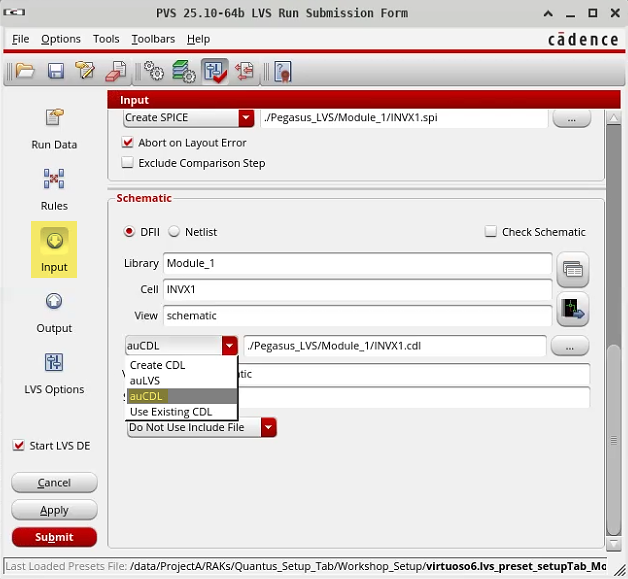Click the select-from-schematic window icon button

(x=573, y=309)
